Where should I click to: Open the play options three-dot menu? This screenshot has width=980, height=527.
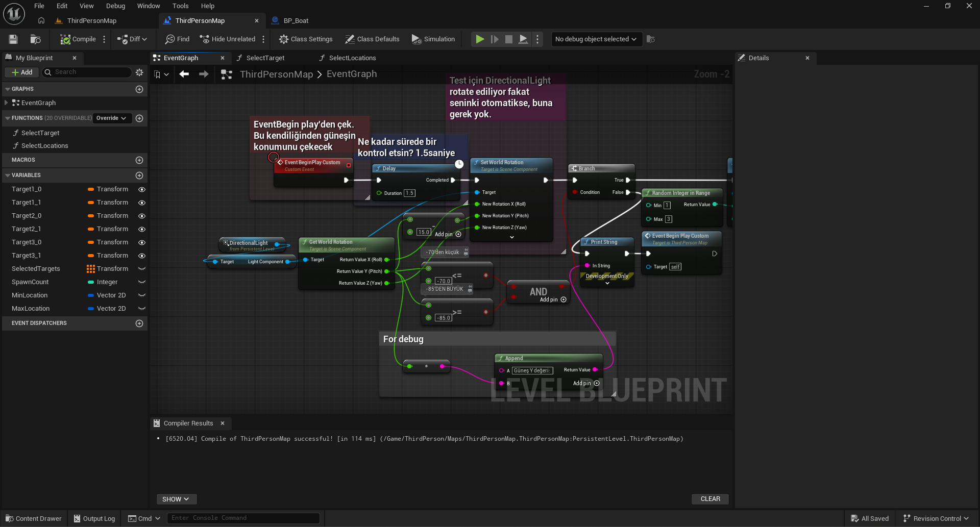[x=537, y=39]
